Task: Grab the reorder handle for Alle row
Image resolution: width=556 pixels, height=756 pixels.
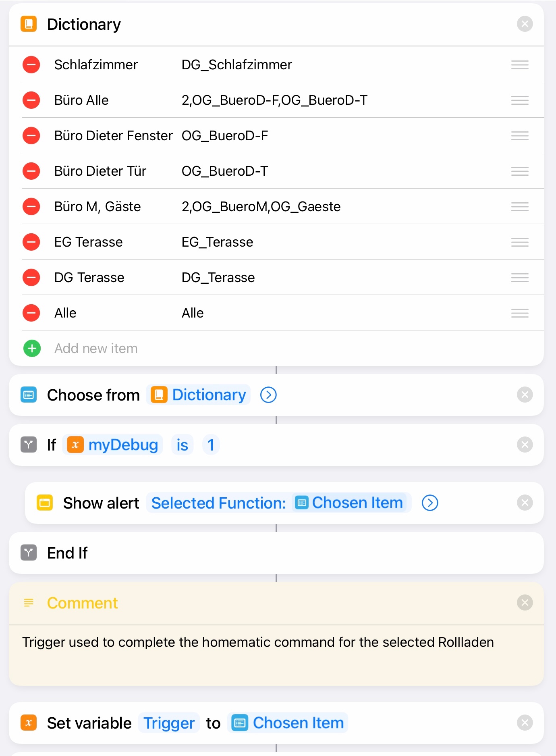Action: [x=520, y=313]
